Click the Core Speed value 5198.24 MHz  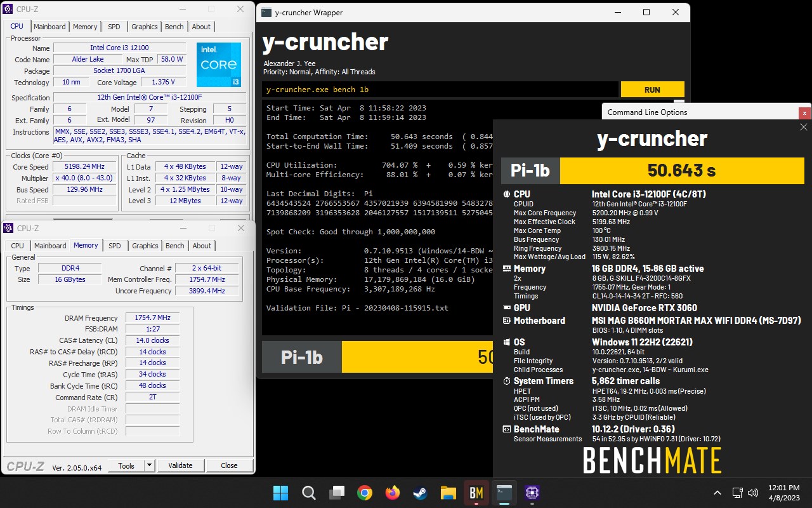pyautogui.click(x=84, y=167)
